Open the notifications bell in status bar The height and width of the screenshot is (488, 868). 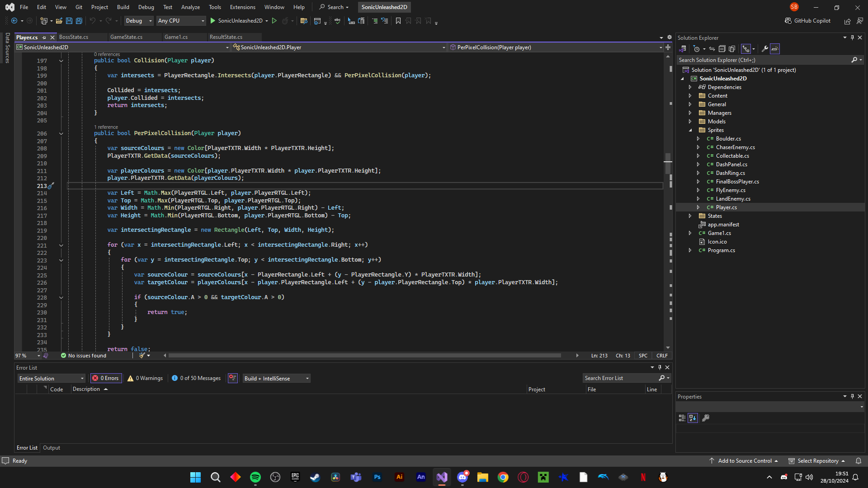click(x=858, y=461)
